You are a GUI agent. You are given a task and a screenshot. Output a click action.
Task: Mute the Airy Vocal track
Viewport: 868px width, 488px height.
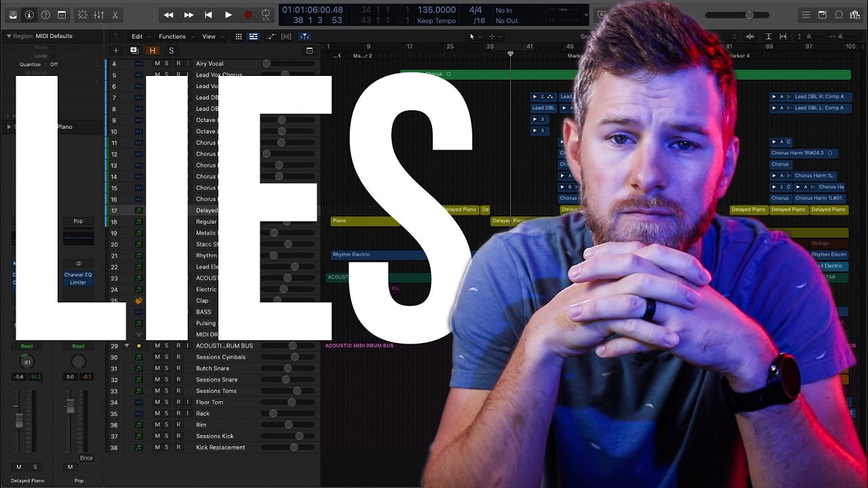click(157, 64)
